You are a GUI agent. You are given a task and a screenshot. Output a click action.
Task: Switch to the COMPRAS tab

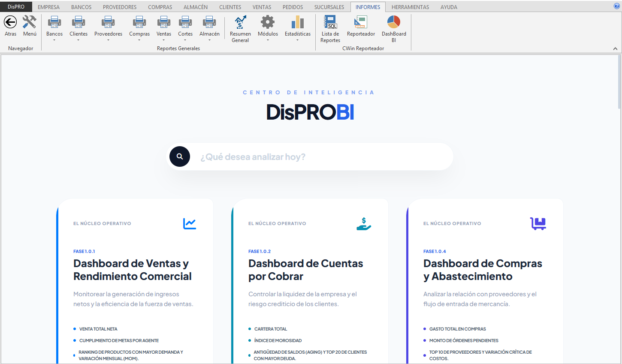(x=160, y=7)
